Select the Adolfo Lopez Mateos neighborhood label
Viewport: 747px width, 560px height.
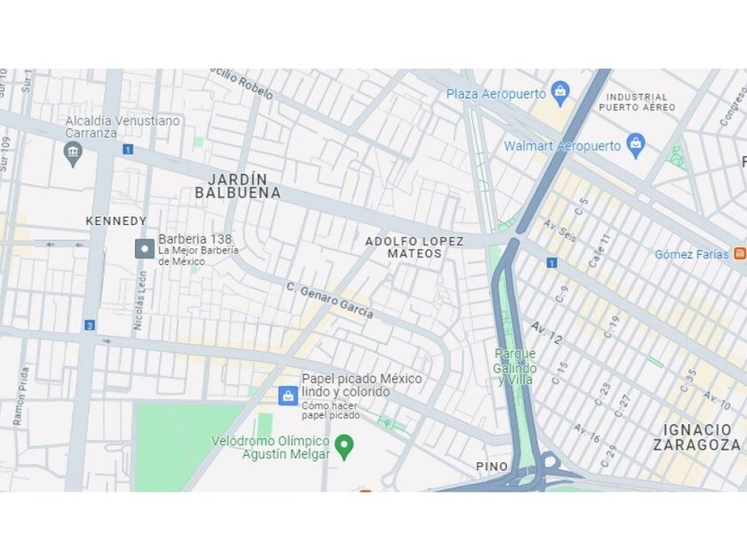click(414, 247)
